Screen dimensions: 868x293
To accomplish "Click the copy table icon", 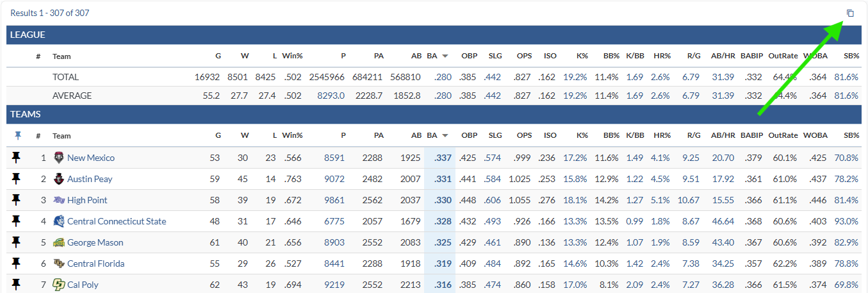I will tap(850, 13).
